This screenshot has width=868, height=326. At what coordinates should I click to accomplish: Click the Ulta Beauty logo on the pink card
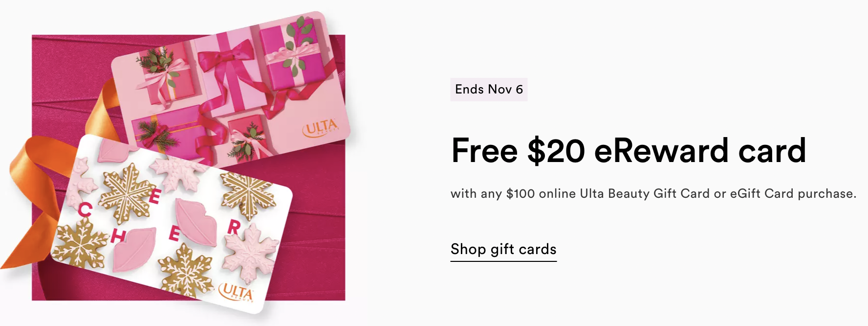(320, 128)
